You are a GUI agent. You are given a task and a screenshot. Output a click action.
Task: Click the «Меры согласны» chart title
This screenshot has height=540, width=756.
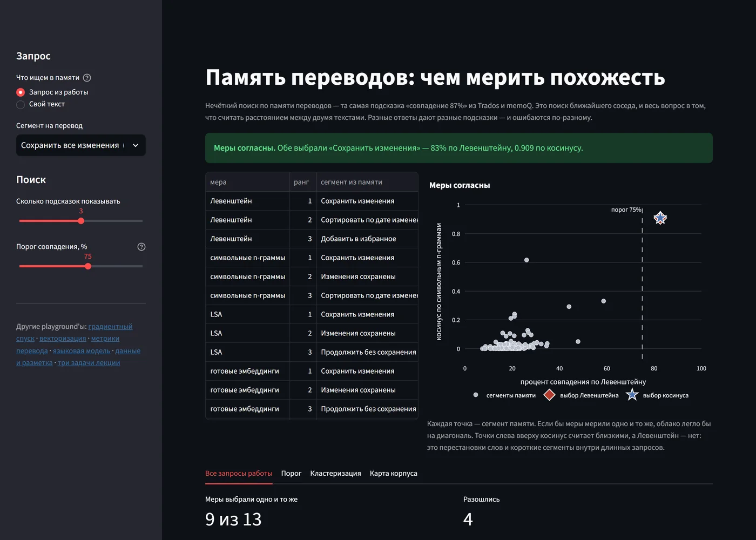pyautogui.click(x=460, y=185)
